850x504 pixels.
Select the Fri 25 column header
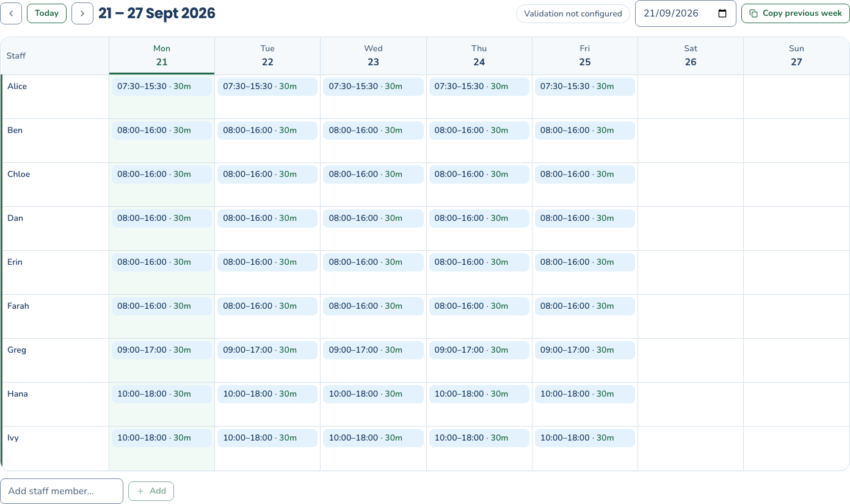[x=585, y=56]
